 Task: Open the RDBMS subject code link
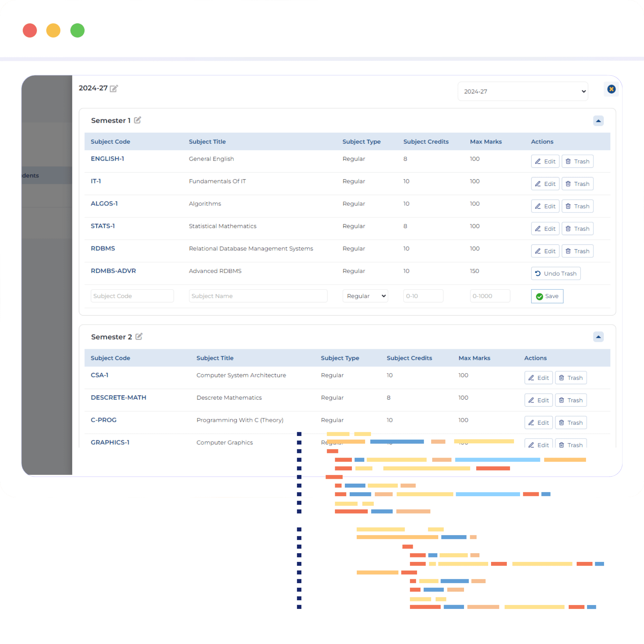pyautogui.click(x=103, y=248)
